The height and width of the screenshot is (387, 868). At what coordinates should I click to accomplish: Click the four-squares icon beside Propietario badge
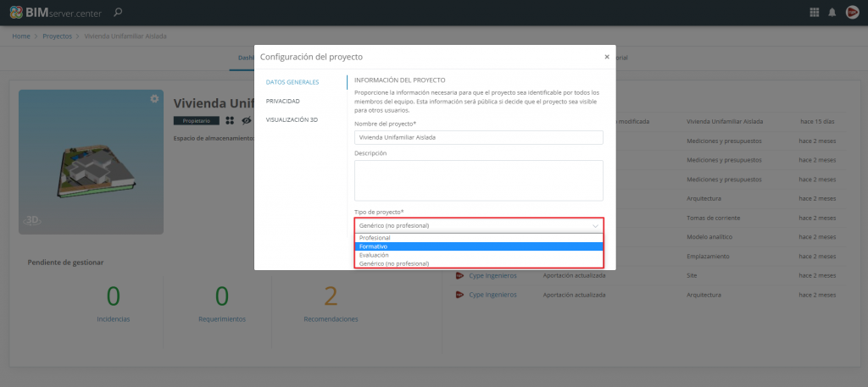(229, 121)
